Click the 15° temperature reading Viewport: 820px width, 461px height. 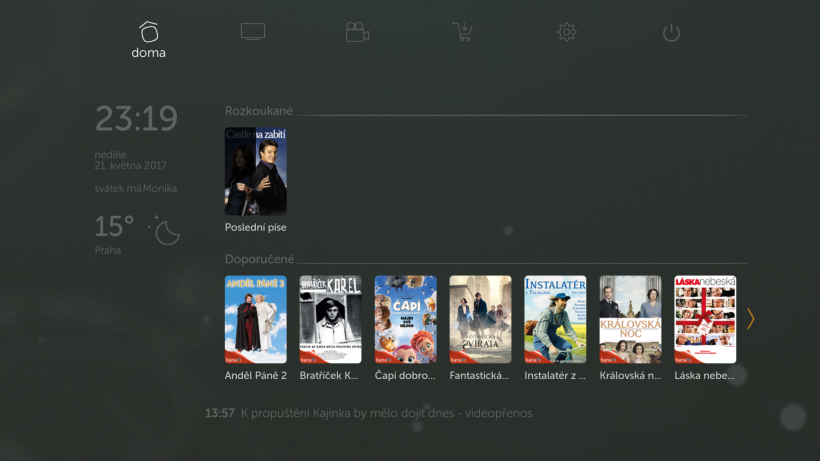coord(114,226)
